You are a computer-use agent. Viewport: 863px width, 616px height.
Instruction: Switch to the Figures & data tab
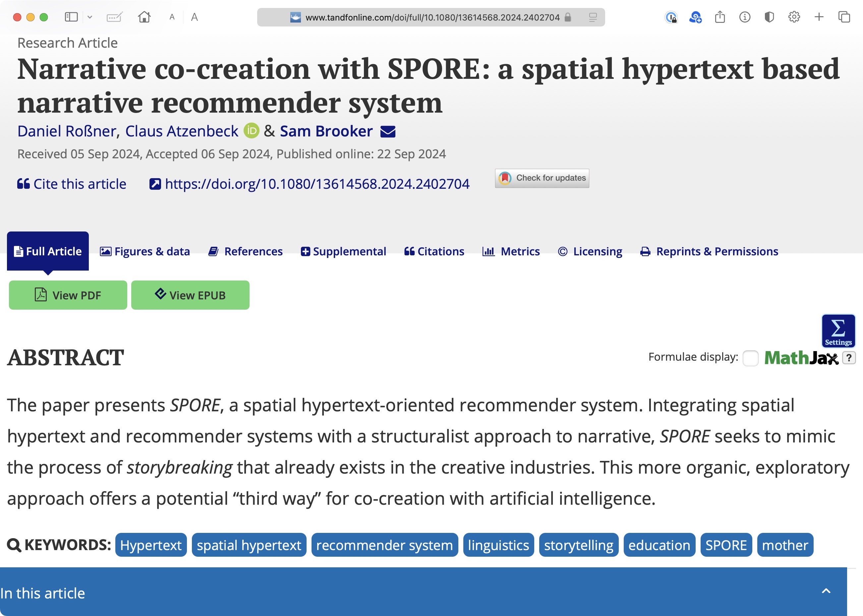click(x=144, y=251)
